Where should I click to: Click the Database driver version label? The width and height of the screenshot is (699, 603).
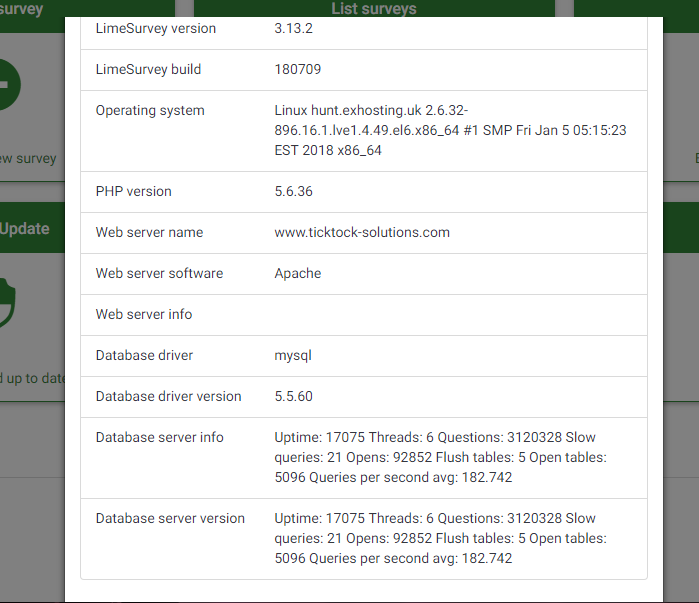[168, 397]
